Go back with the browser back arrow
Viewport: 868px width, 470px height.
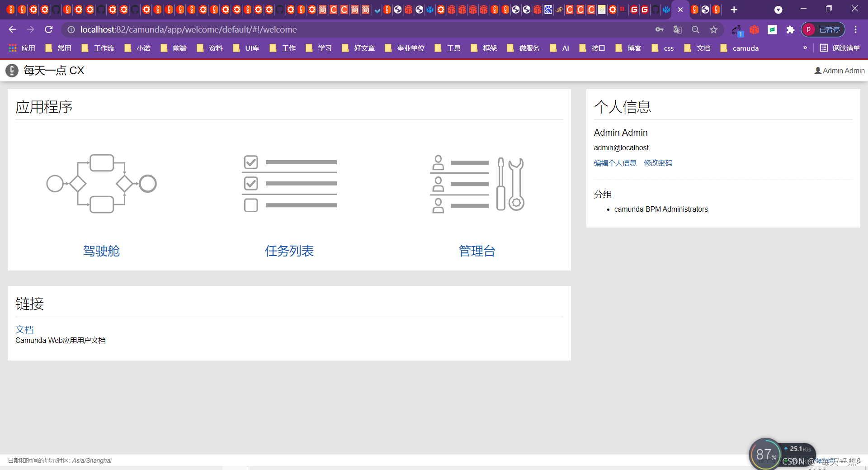12,29
